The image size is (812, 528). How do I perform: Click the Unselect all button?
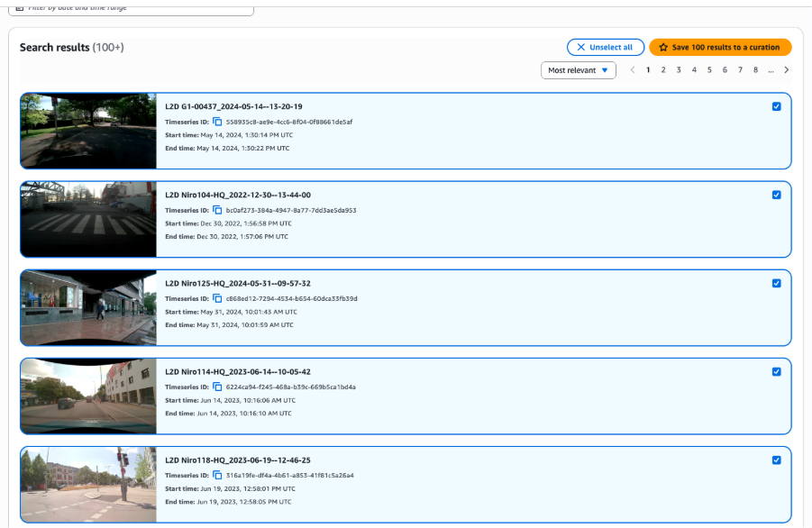point(606,47)
